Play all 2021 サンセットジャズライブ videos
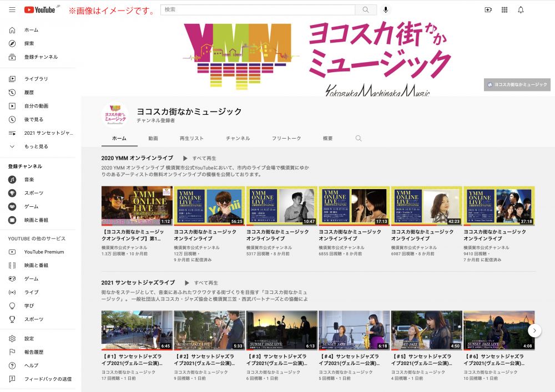 201,283
